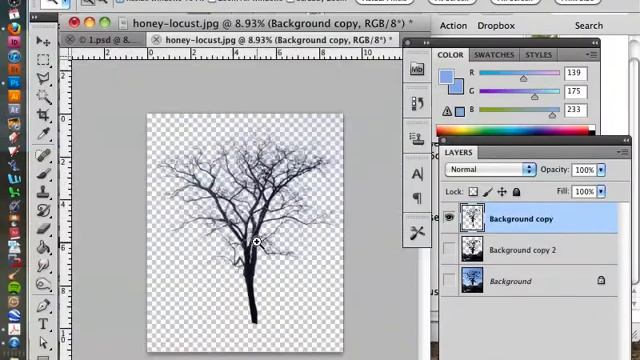Select the Sponge/Dodge tool

pos(43,284)
